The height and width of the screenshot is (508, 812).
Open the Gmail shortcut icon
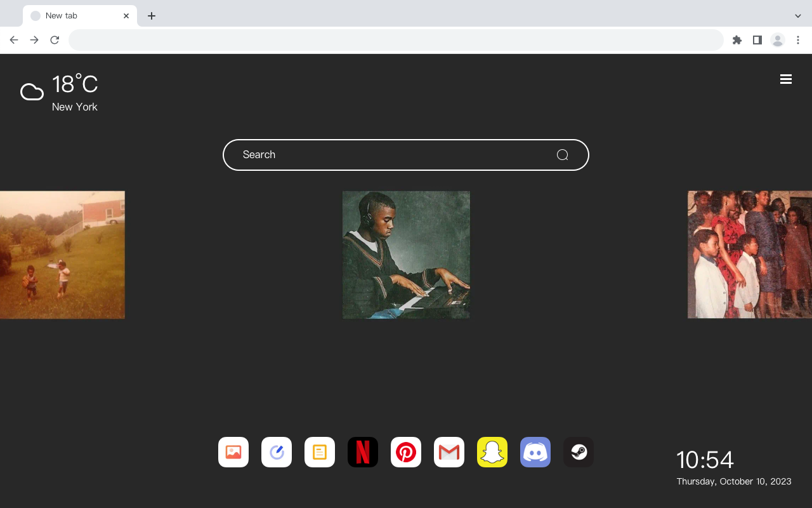coord(449,452)
